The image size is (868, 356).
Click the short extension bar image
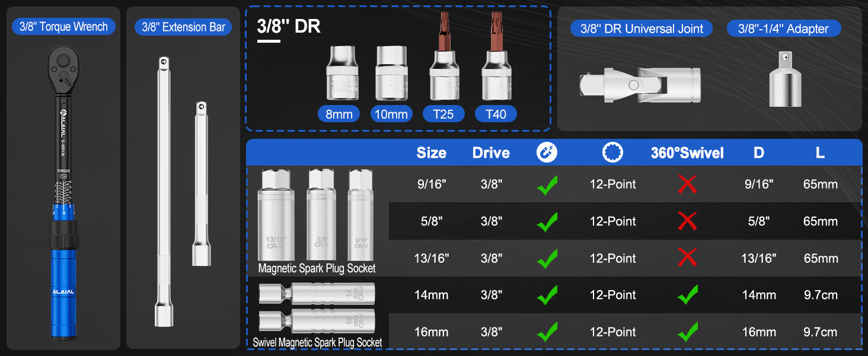202,183
